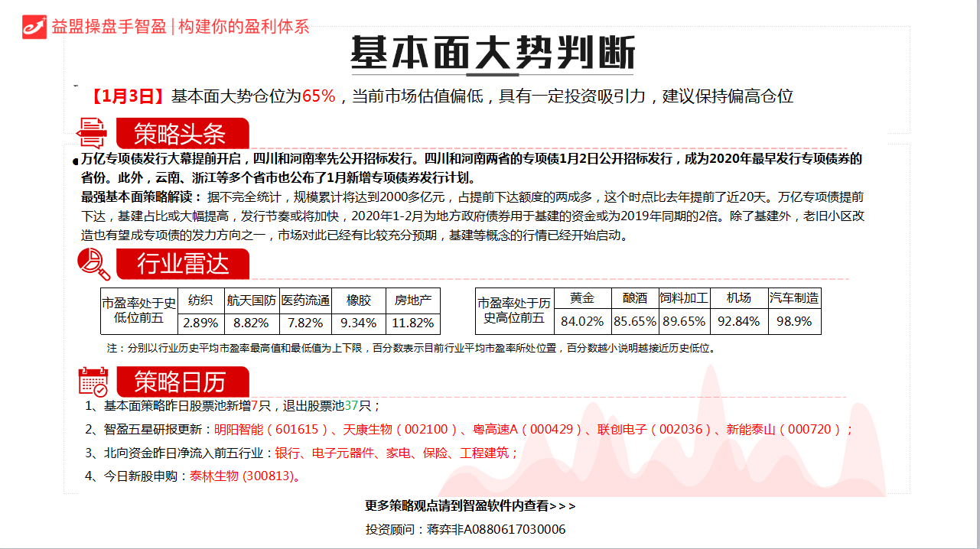Image resolution: width=980 pixels, height=549 pixels.
Task: Click the 基本面大势判断 main title
Action: 492,54
